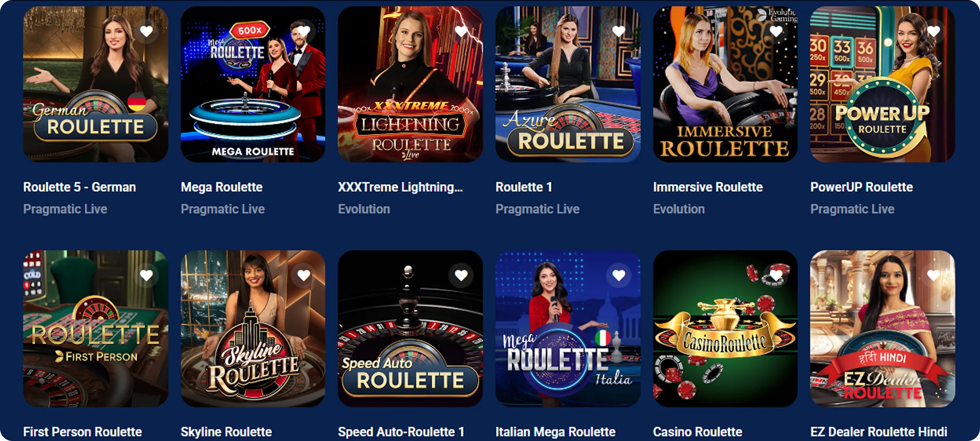Viewport: 980px width, 441px height.
Task: Select the Roulette 1 title link
Action: click(524, 187)
